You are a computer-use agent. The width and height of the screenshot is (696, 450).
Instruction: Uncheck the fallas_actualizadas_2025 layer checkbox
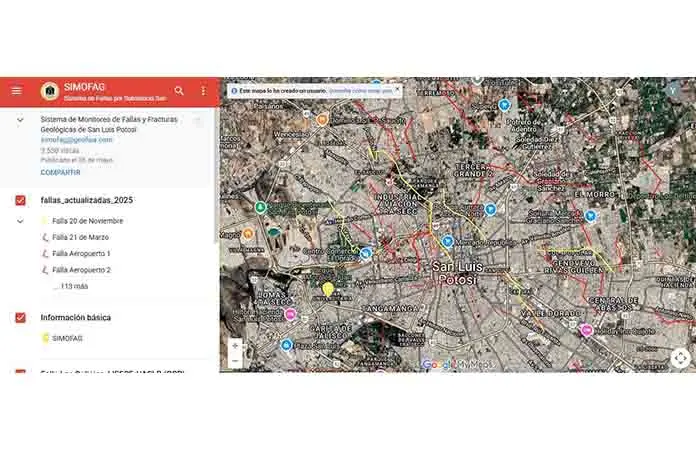(x=20, y=201)
